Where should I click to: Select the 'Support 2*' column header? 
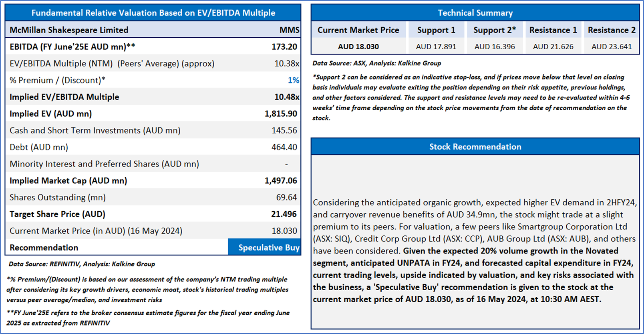[x=495, y=30]
